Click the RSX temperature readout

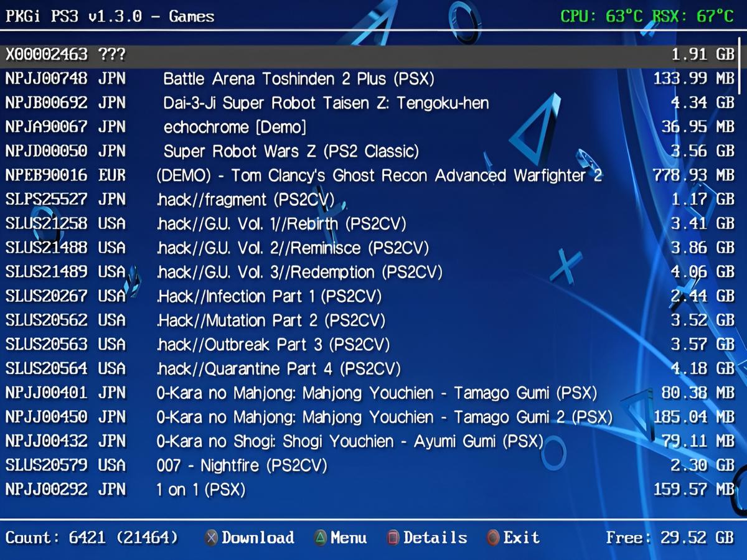693,16
